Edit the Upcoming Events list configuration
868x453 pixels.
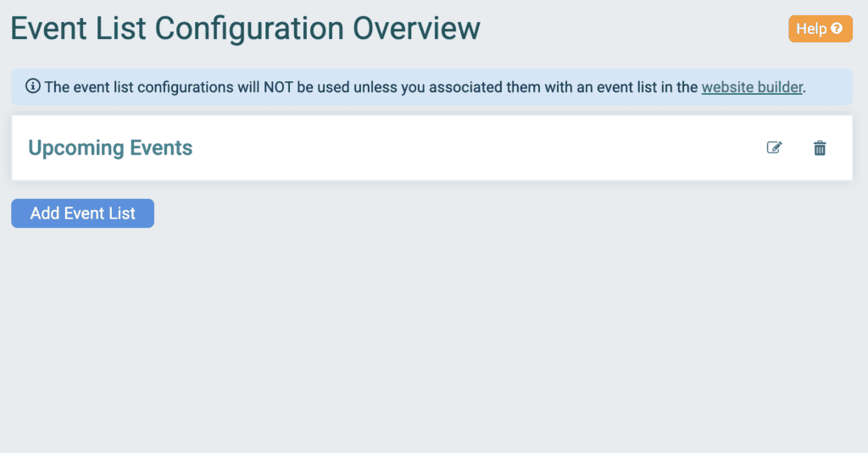click(x=774, y=147)
